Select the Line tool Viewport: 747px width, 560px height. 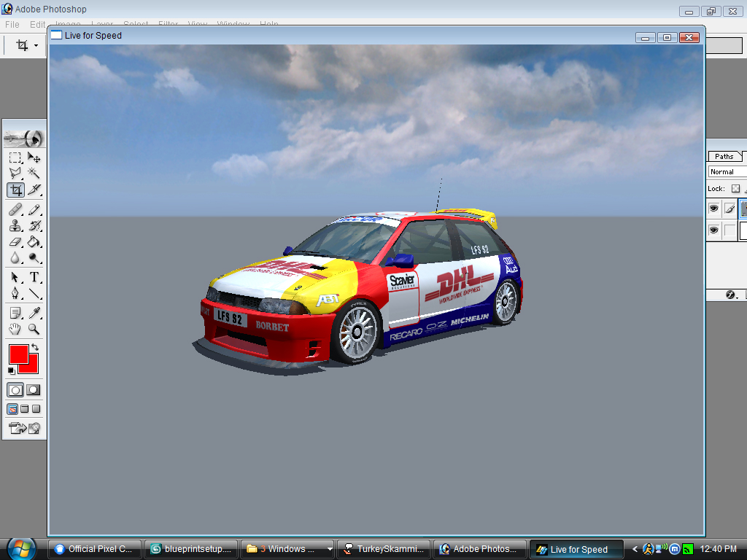tap(34, 293)
